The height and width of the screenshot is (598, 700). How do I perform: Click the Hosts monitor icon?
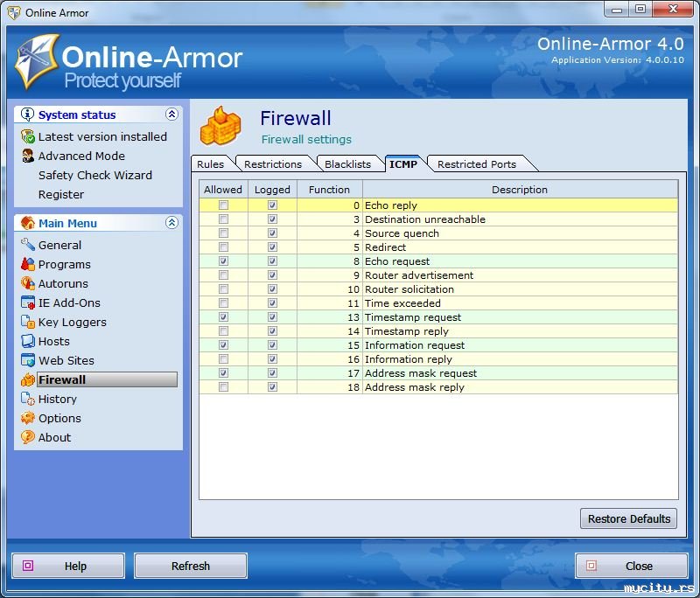[28, 341]
